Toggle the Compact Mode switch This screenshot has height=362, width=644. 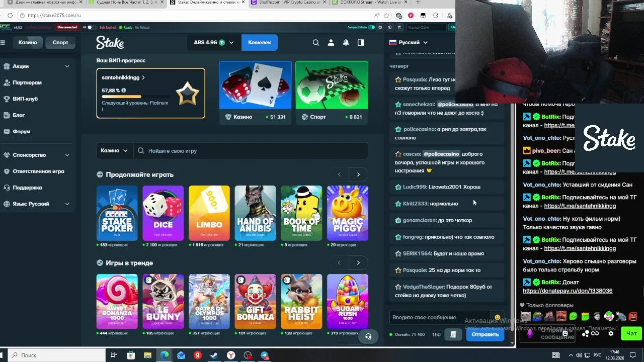point(371,27)
